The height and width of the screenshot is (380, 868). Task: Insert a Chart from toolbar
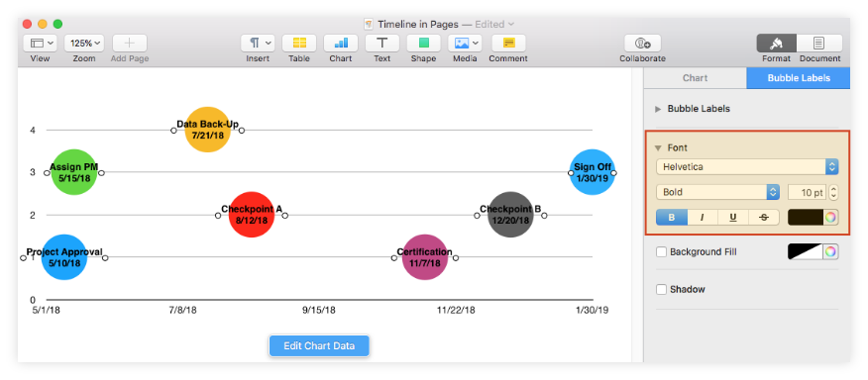341,44
